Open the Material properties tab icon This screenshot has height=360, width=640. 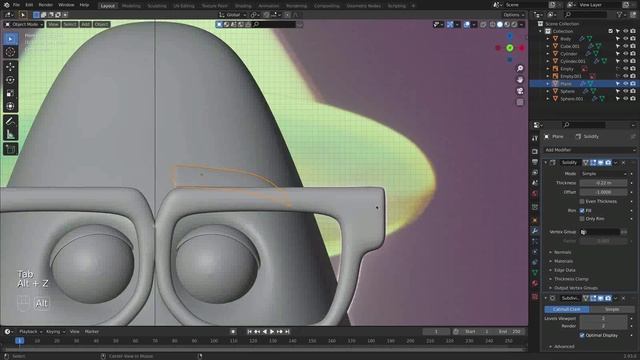[535, 283]
